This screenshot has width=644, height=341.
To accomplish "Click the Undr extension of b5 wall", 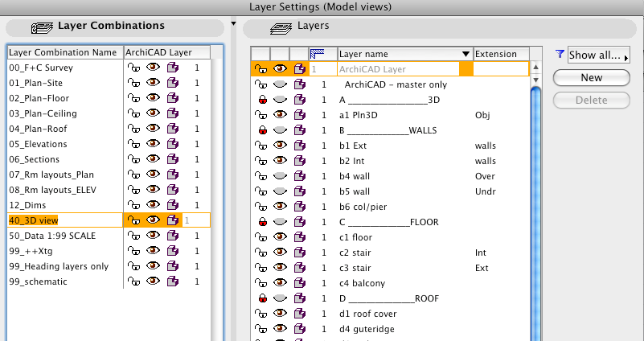I will coord(486,191).
